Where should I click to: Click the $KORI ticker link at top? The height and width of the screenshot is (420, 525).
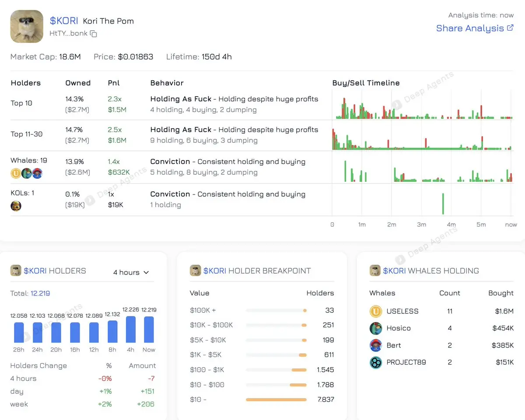point(64,21)
